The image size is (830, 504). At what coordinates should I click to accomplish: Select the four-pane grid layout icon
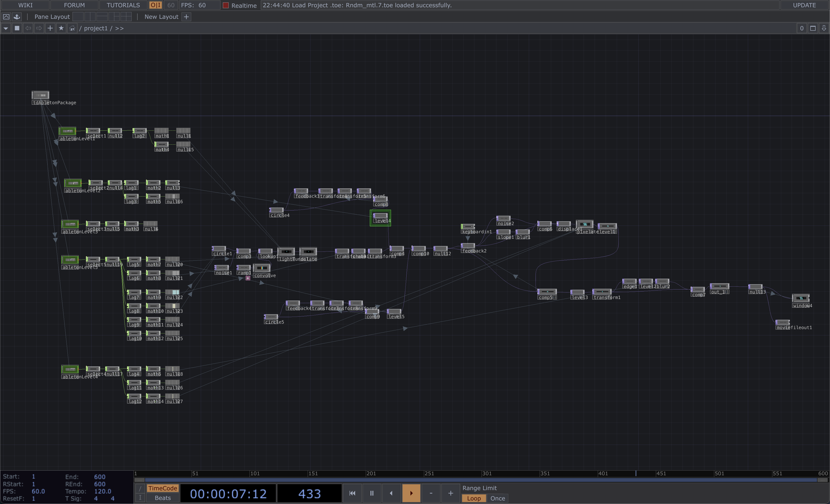tap(126, 17)
